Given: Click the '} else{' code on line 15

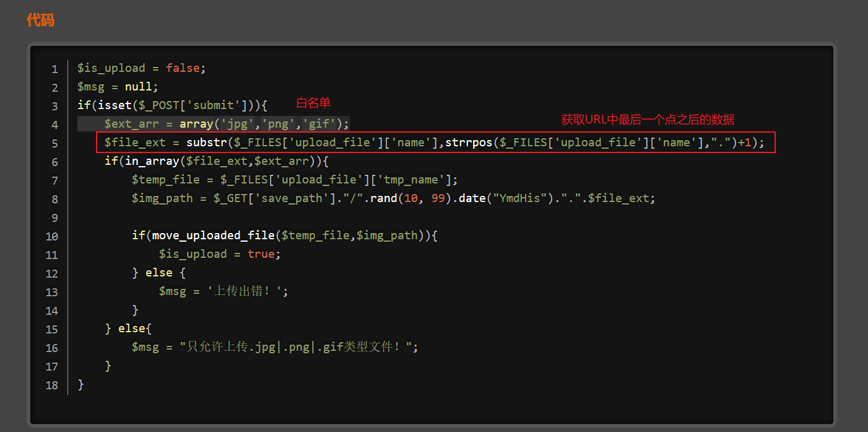Looking at the screenshot, I should (128, 328).
